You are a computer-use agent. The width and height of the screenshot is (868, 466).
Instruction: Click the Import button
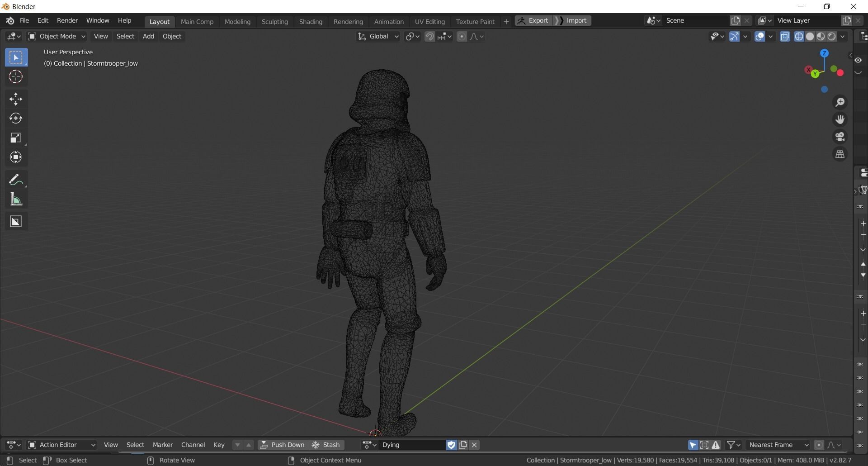572,21
